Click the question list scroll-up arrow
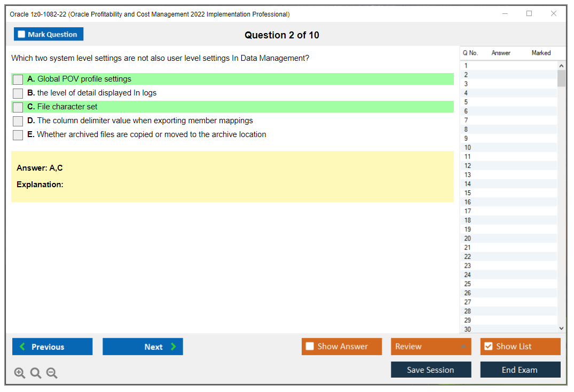The width and height of the screenshot is (574, 392). click(561, 65)
